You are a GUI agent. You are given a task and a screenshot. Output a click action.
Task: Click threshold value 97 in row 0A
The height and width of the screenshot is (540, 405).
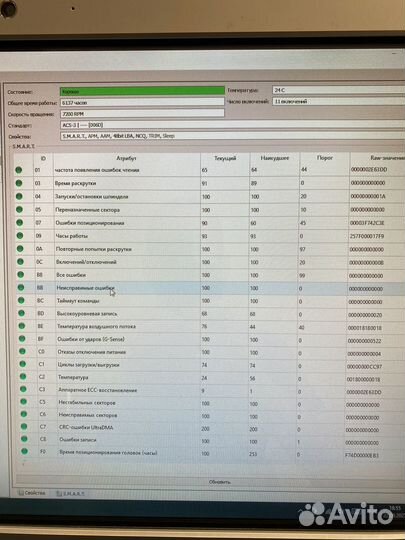(302, 249)
